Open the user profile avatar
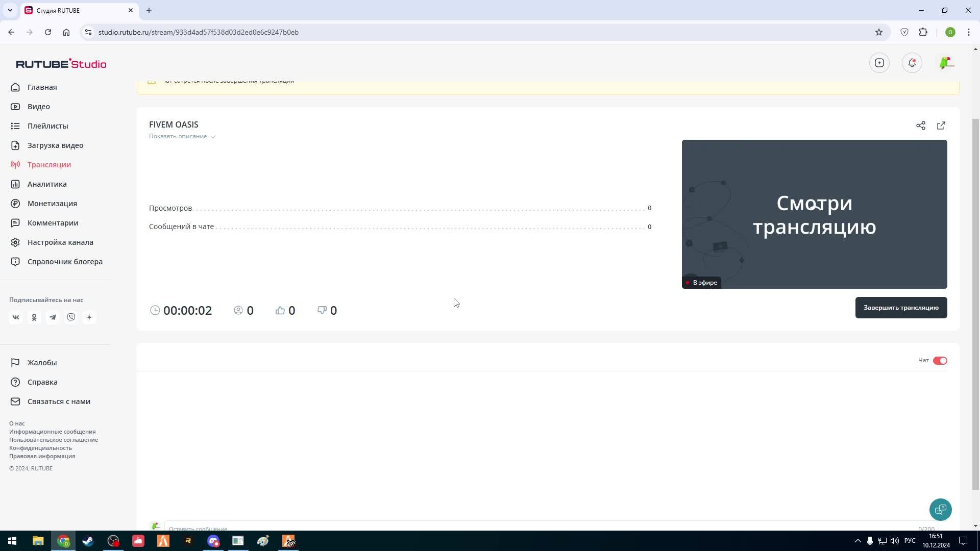The image size is (980, 551). coord(946,63)
